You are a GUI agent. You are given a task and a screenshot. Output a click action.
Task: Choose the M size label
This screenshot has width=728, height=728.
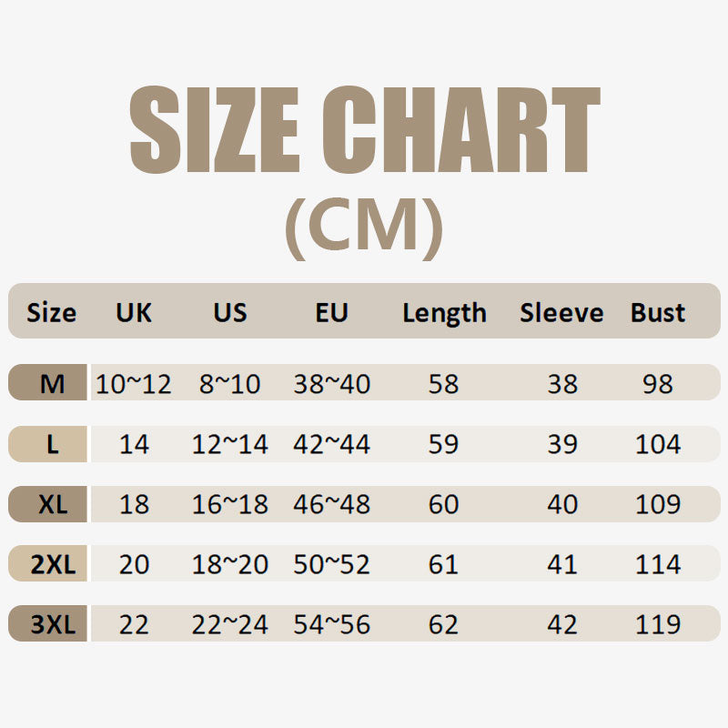[52, 384]
